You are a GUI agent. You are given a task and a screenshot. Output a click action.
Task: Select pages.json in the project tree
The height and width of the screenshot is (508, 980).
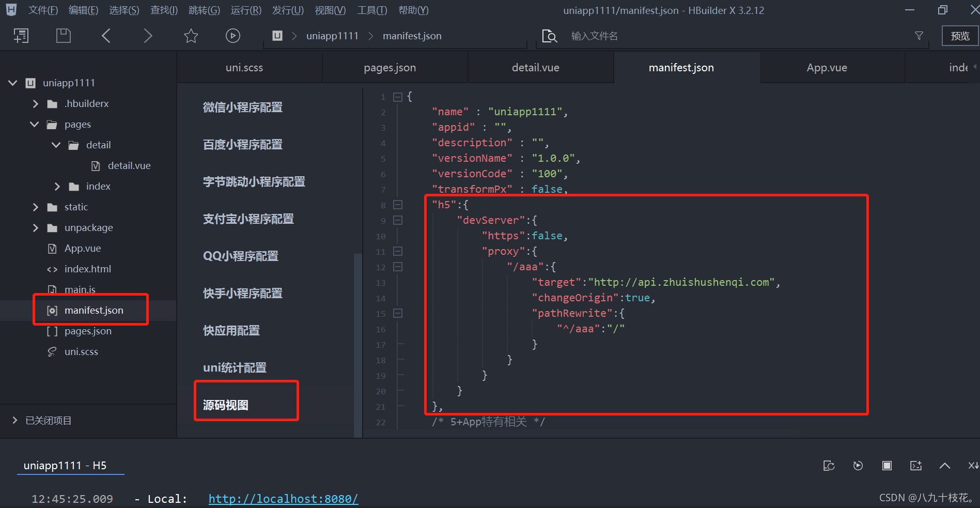pos(88,331)
